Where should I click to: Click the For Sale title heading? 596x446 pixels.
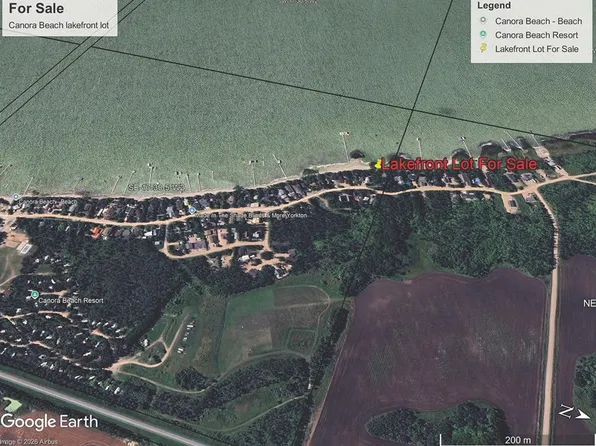tap(36, 8)
